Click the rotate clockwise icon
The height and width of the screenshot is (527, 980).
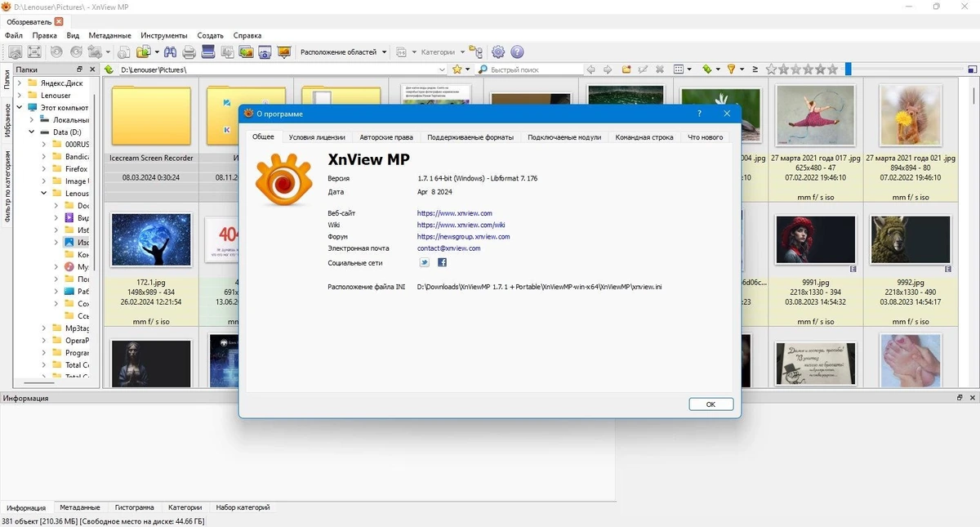pos(76,52)
